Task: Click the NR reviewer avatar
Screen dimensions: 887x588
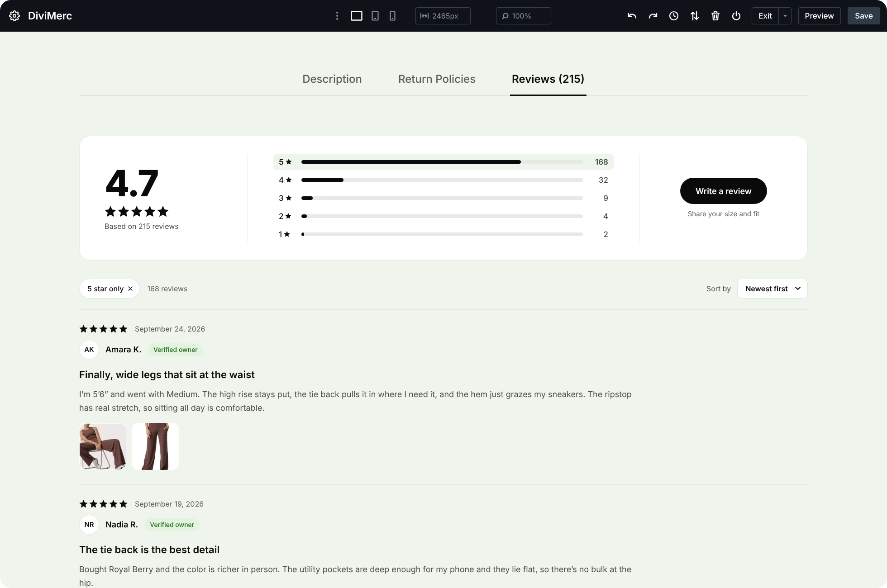Action: pyautogui.click(x=89, y=525)
